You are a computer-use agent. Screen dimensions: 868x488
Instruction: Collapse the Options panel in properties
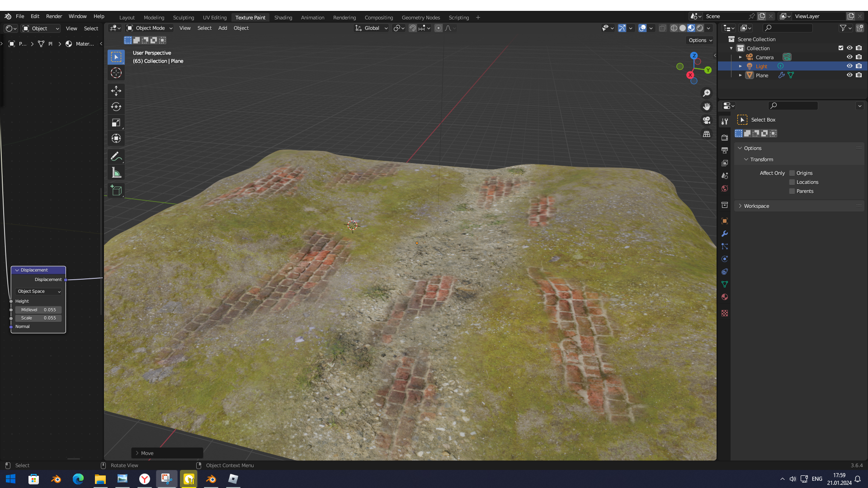click(x=740, y=148)
